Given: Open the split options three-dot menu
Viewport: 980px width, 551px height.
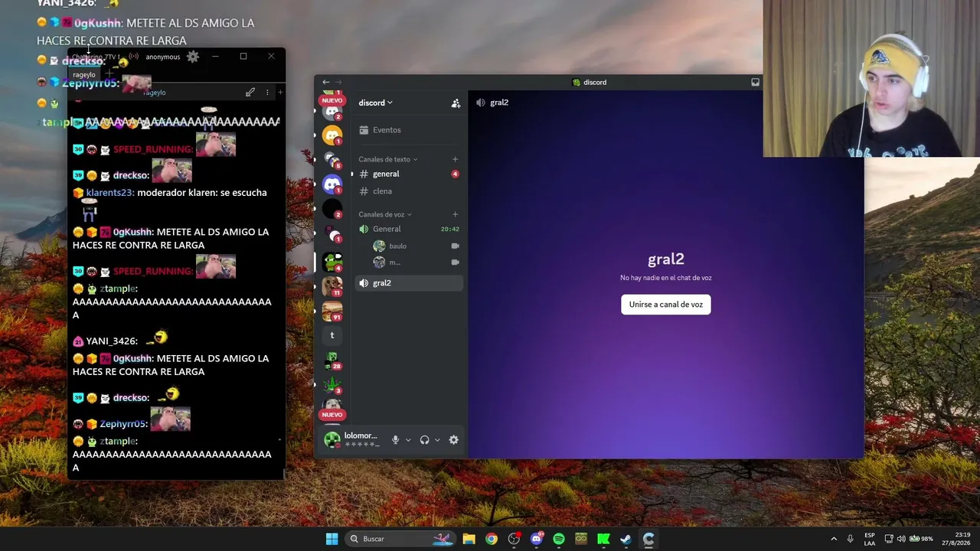Looking at the screenshot, I should click(x=267, y=93).
